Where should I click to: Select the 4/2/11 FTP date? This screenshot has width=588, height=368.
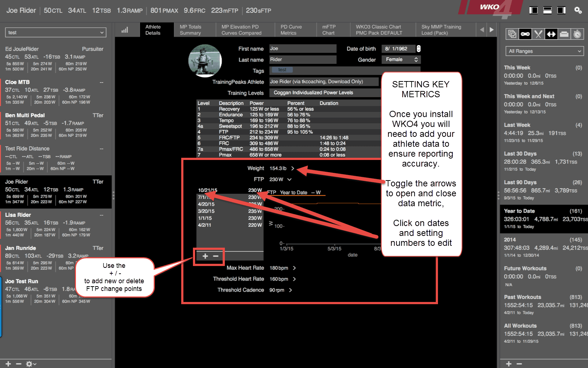tap(205, 225)
